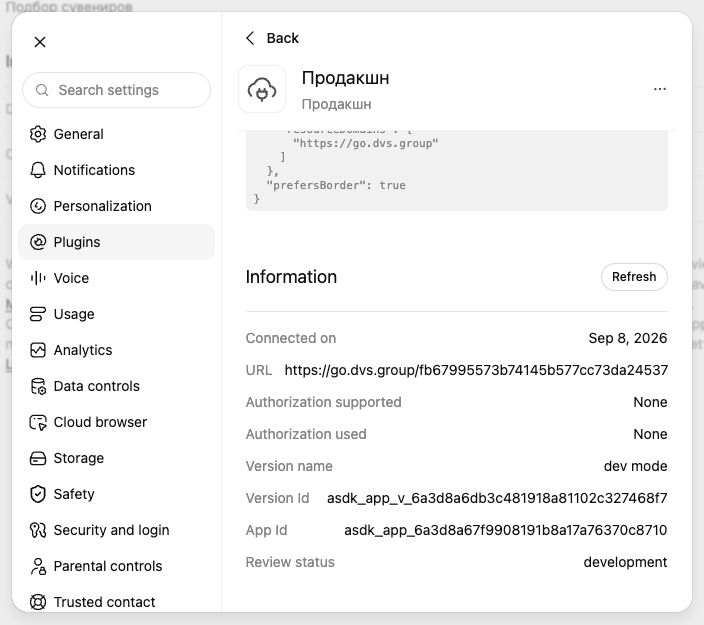The width and height of the screenshot is (704, 625).
Task: Click the Analytics chart icon
Action: (x=38, y=350)
